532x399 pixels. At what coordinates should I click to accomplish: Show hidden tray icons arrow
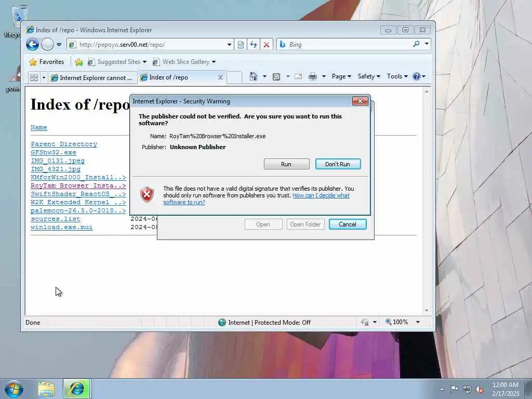click(x=442, y=390)
